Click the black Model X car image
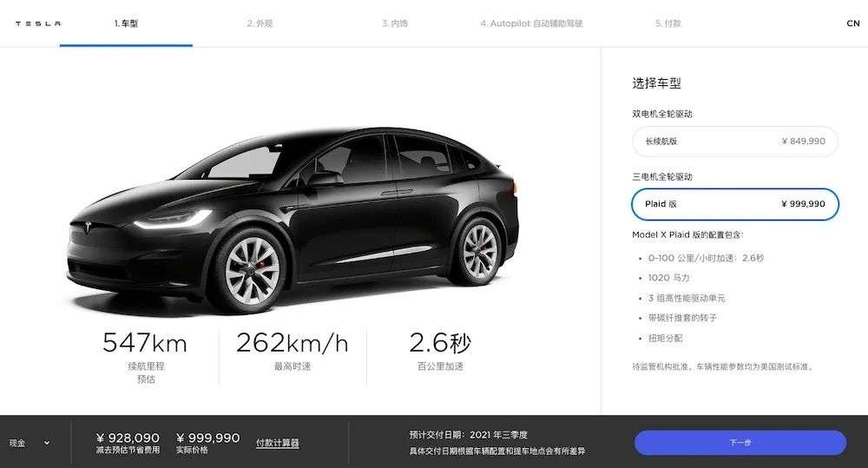The width and height of the screenshot is (868, 468). (x=293, y=220)
